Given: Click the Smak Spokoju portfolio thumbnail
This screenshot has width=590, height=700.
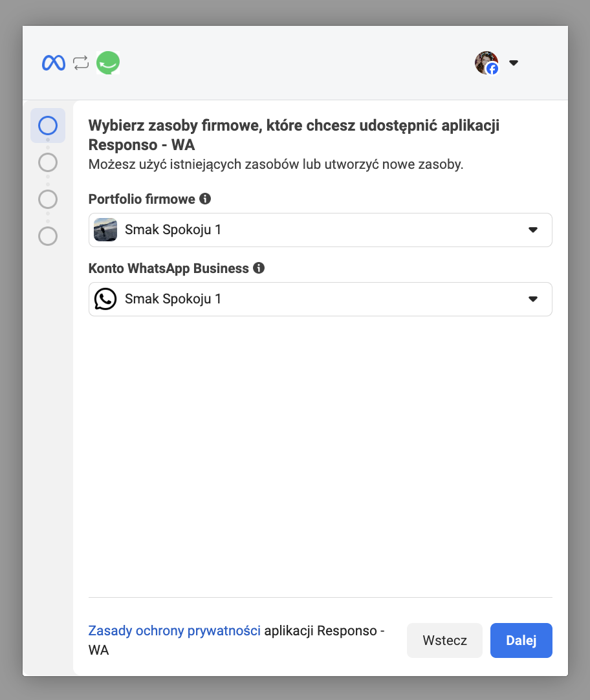Looking at the screenshot, I should click(x=105, y=230).
